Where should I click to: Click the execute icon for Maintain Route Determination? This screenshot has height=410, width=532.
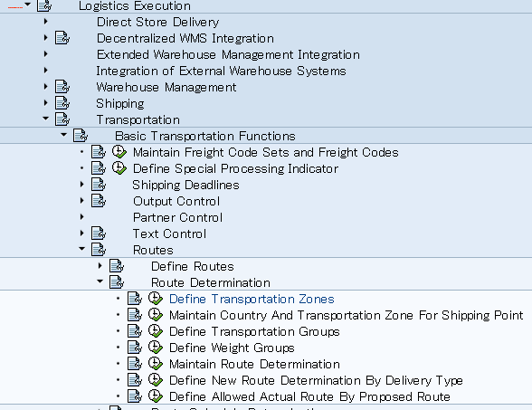point(156,364)
